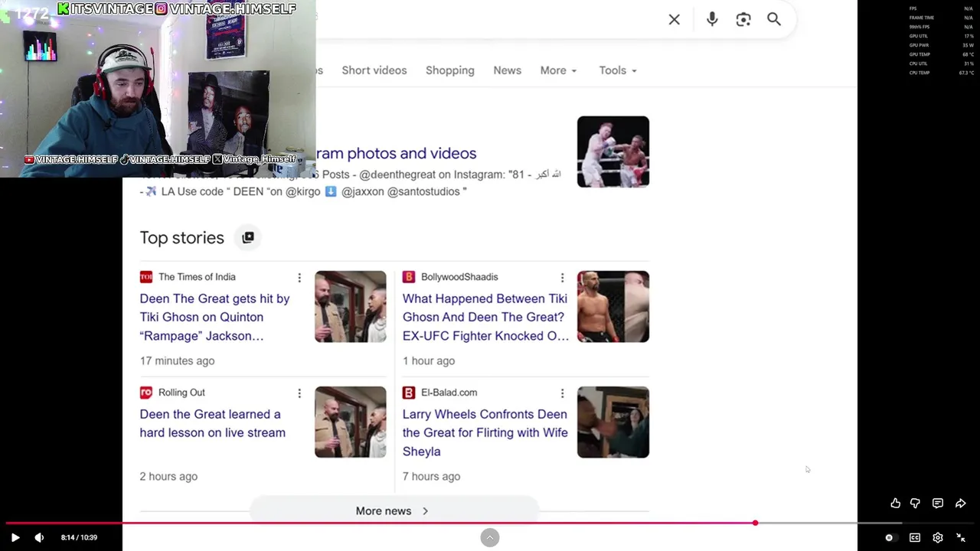Click the Rolling Out favicon
980x551 pixels.
tap(145, 393)
